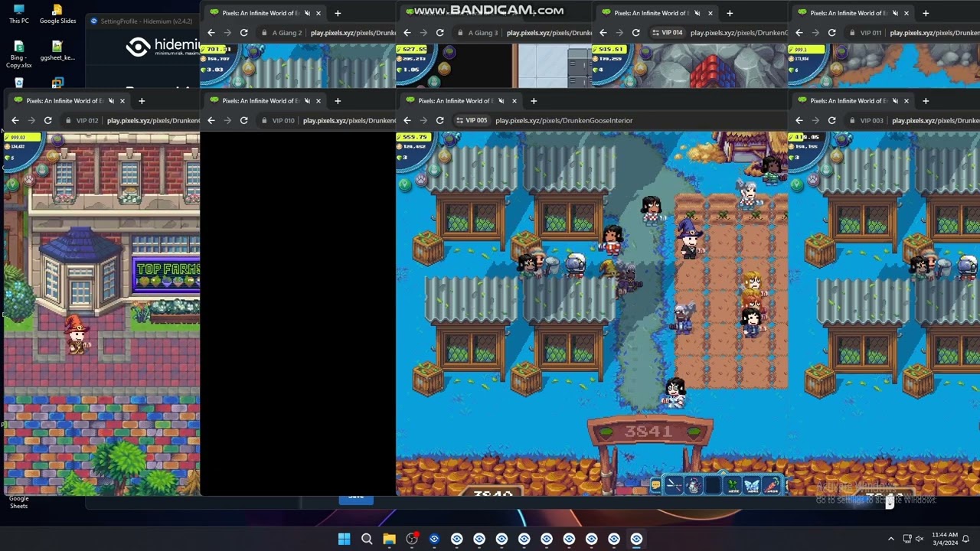
Task: Open site info chip labeled VIP 005
Action: click(x=472, y=120)
